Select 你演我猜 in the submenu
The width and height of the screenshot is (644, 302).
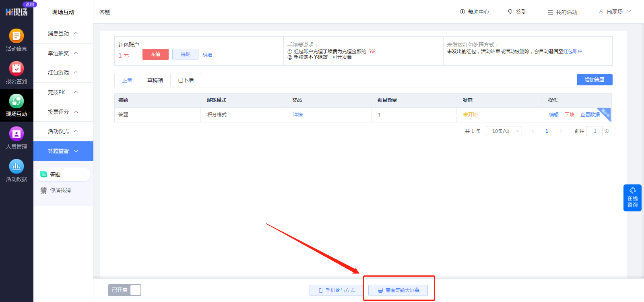[x=60, y=190]
